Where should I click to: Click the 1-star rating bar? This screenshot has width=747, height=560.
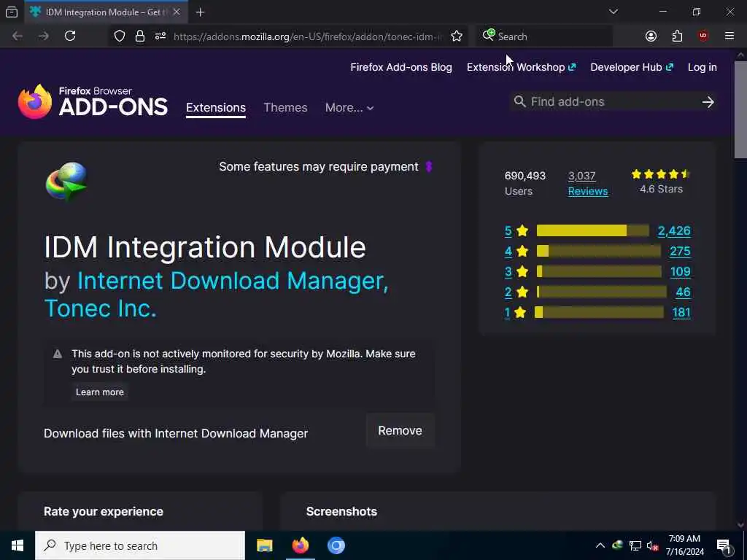click(600, 312)
